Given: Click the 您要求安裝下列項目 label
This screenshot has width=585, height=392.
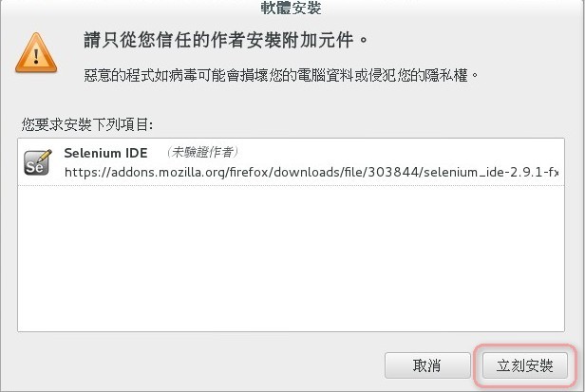Looking at the screenshot, I should coord(87,124).
